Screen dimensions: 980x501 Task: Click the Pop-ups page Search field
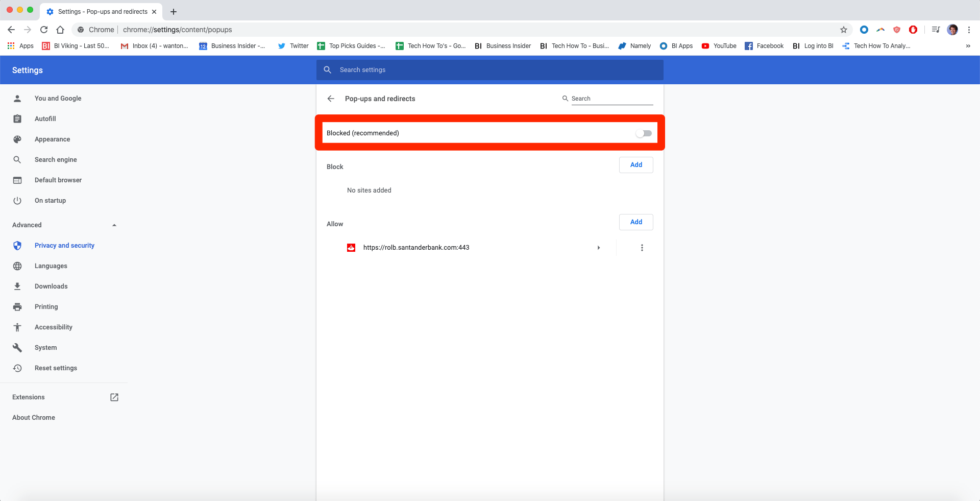click(x=612, y=99)
